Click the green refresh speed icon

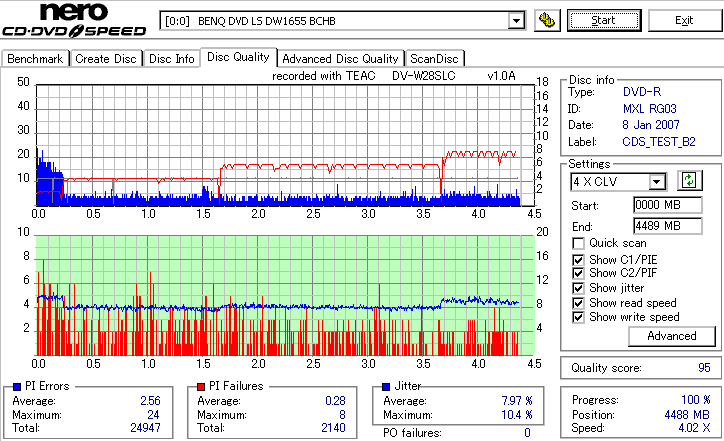pos(689,181)
